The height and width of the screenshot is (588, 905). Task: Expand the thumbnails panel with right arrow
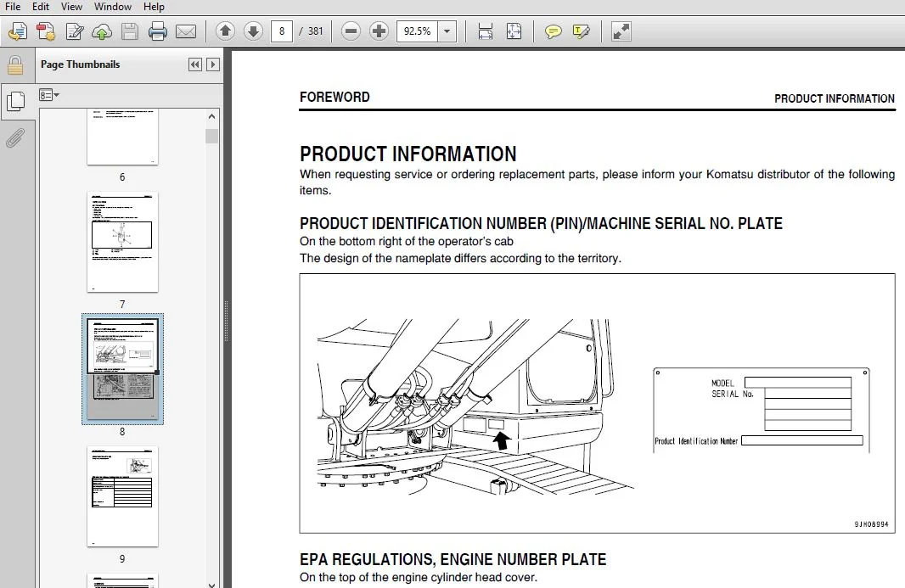[213, 64]
